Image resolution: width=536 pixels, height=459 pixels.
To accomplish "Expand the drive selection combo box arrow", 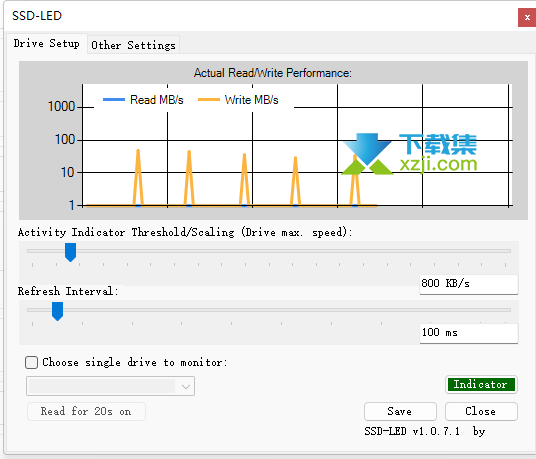I will (186, 387).
